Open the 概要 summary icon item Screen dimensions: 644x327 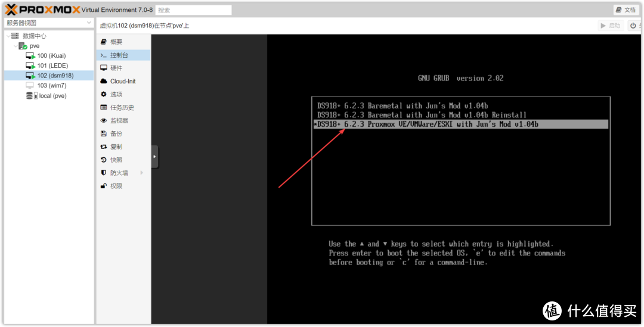click(x=104, y=42)
